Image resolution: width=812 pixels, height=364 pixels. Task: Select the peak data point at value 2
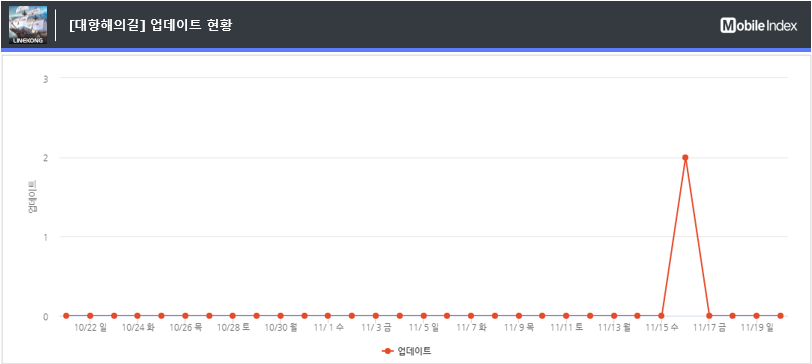(685, 157)
